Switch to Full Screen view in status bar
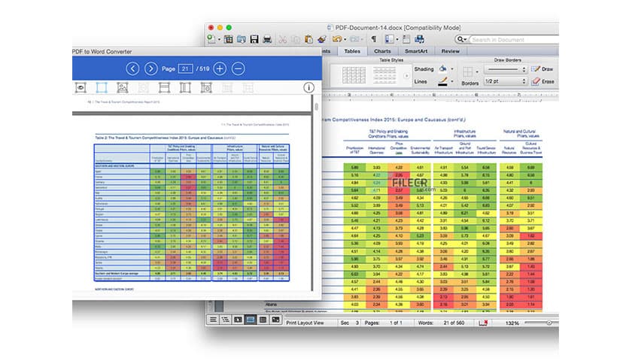Screen dimensions: 629x364 click(x=275, y=320)
